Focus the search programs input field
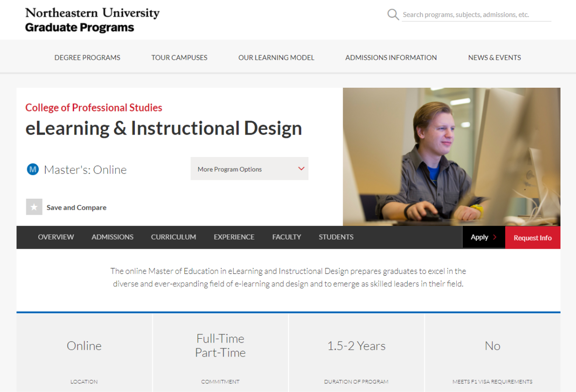576x392 pixels. 477,15
